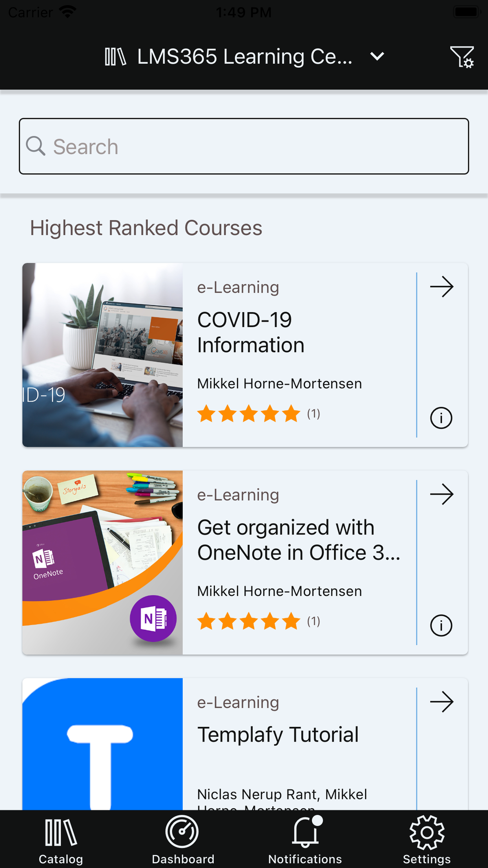Click the COVID-19 course star rating

coord(249,413)
